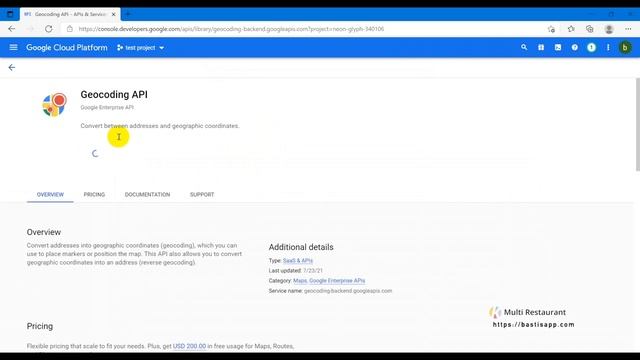Click the page vertical scrollbar thumb
The height and width of the screenshot is (360, 640).
(x=638, y=124)
